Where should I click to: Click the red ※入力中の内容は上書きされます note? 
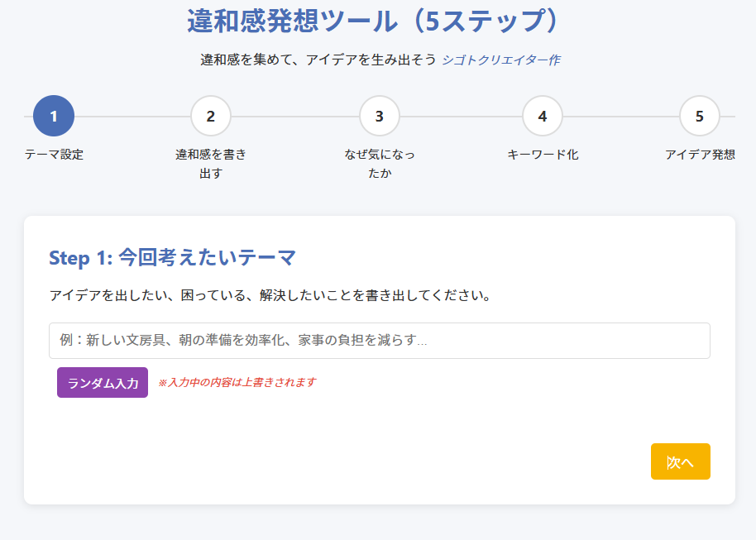(x=237, y=382)
